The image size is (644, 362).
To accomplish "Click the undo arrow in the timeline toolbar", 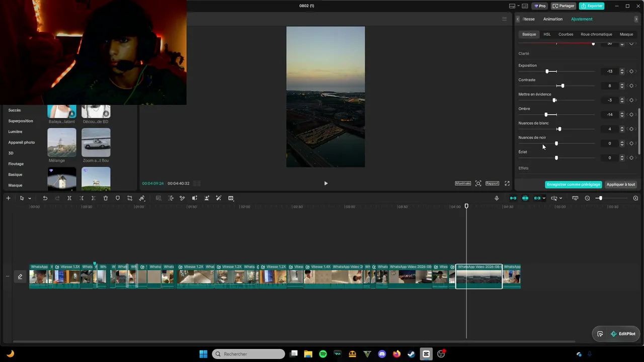I will pyautogui.click(x=45, y=198).
